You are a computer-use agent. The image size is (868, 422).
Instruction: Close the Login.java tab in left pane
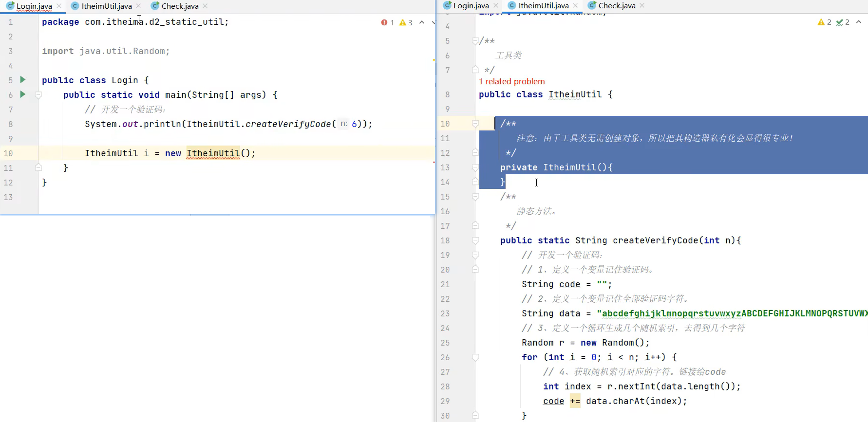[x=59, y=6]
